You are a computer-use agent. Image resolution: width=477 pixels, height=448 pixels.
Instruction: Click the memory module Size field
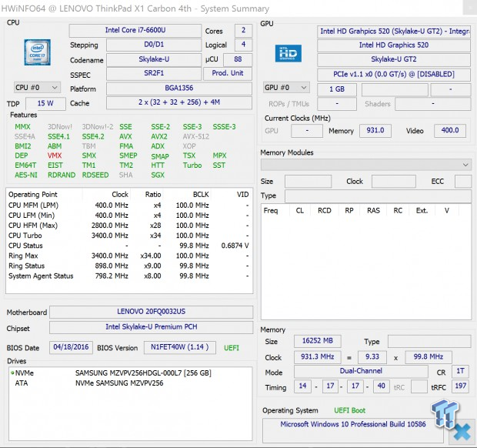(x=308, y=182)
